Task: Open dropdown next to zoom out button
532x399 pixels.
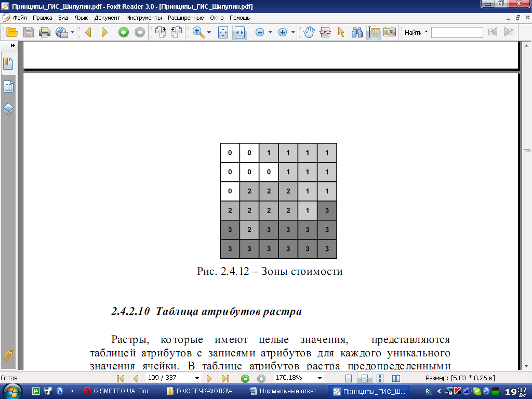Action: 270,32
